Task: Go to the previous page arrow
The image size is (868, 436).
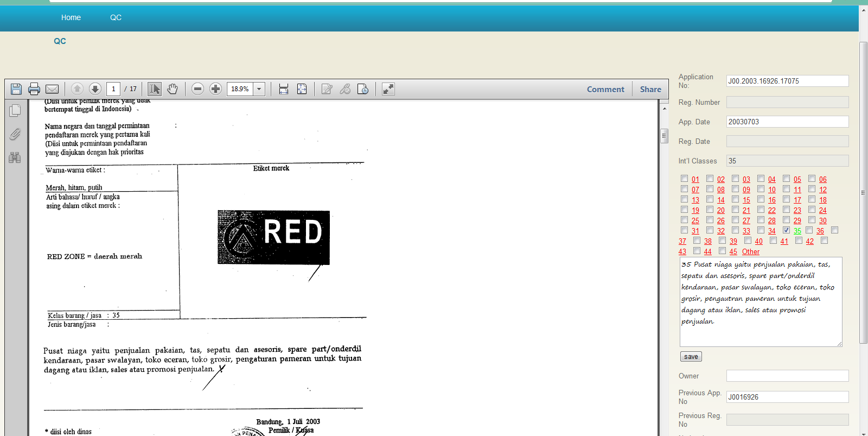Action: click(77, 89)
